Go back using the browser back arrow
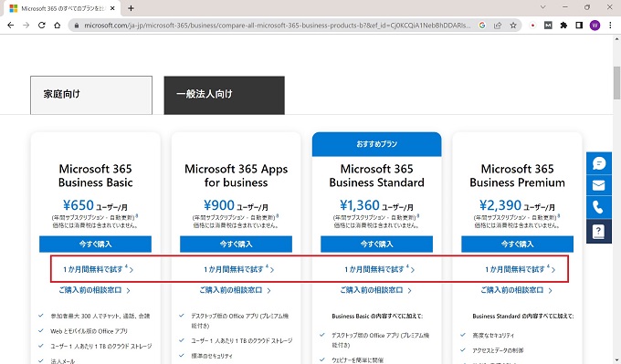Viewport: 621px width, 364px height. coord(11,26)
